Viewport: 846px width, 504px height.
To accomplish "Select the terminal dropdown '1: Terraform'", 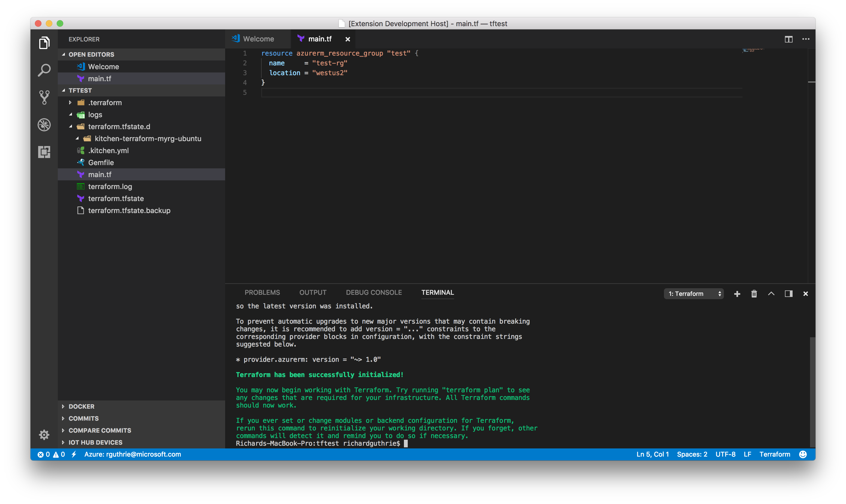I will point(693,294).
